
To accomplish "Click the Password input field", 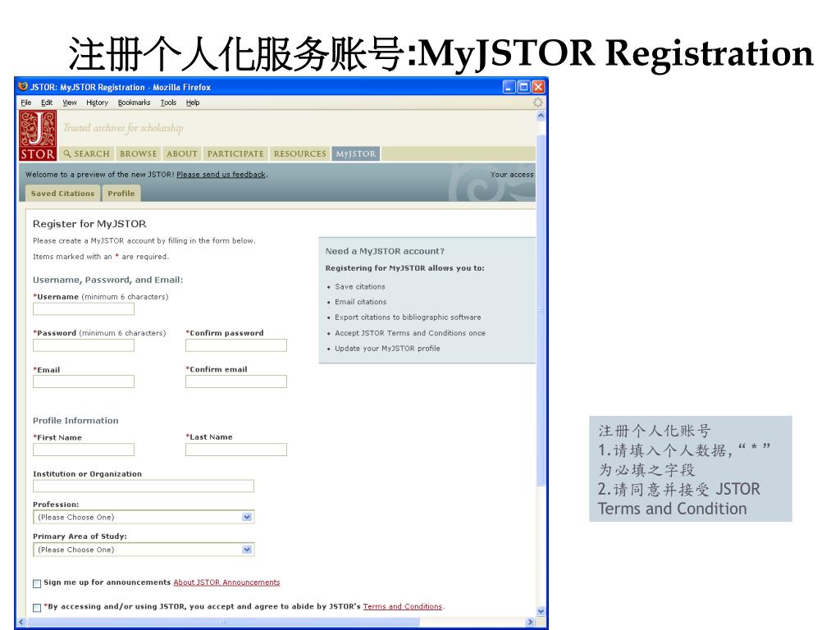I will pyautogui.click(x=84, y=345).
